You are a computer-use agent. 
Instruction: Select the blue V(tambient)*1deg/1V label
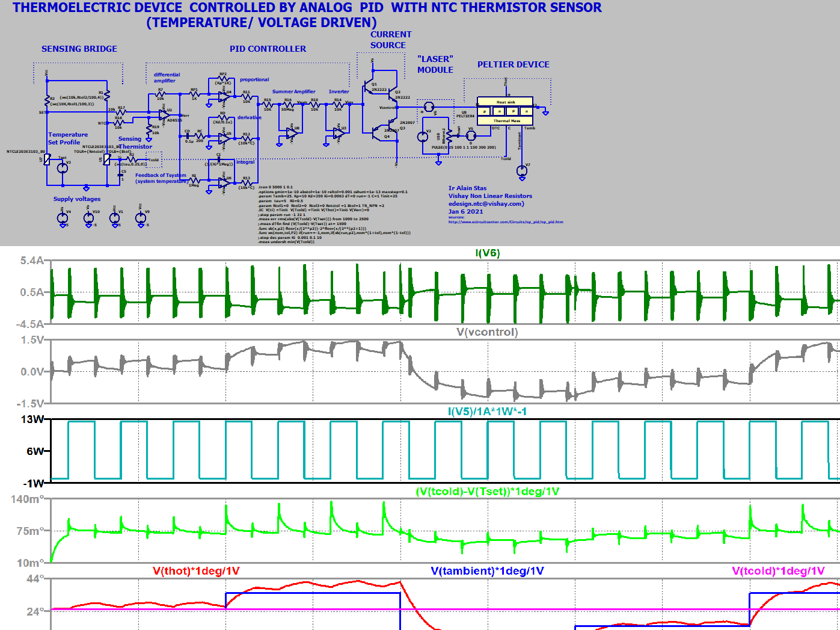click(488, 569)
